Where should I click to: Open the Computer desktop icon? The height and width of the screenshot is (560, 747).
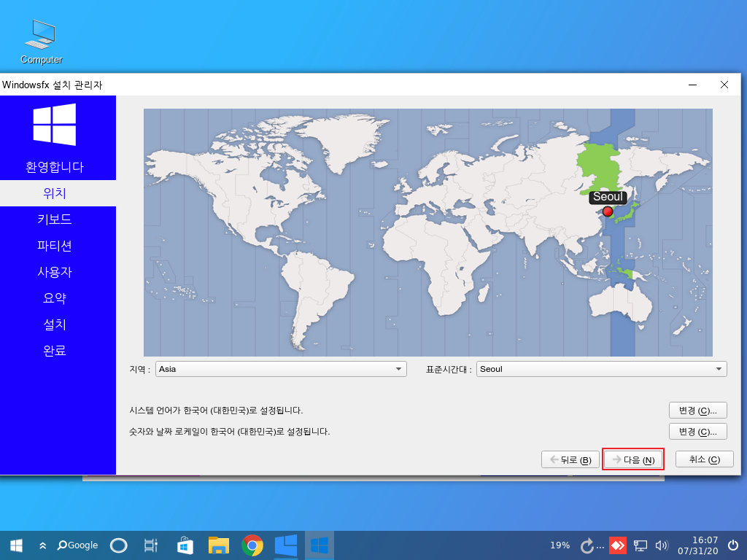click(42, 42)
